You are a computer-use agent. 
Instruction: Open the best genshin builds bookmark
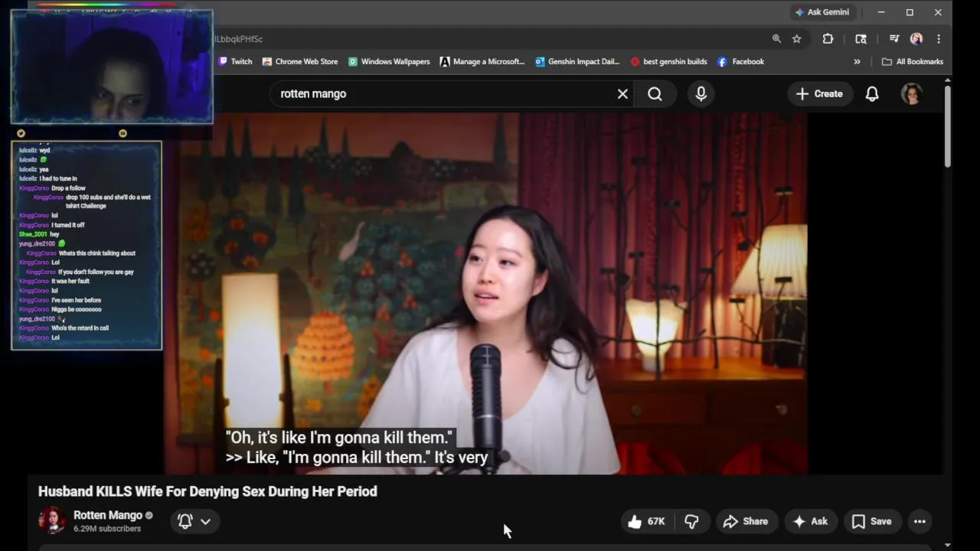(x=668, y=62)
